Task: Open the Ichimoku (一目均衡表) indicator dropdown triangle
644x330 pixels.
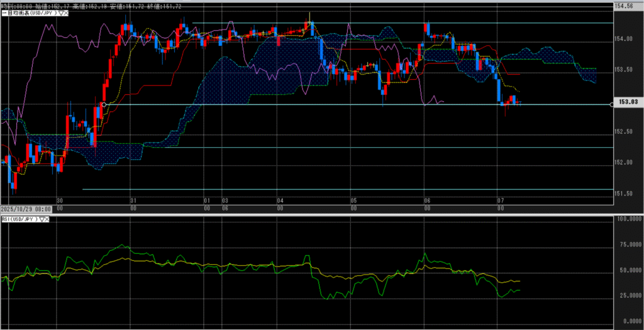Action: [61, 13]
